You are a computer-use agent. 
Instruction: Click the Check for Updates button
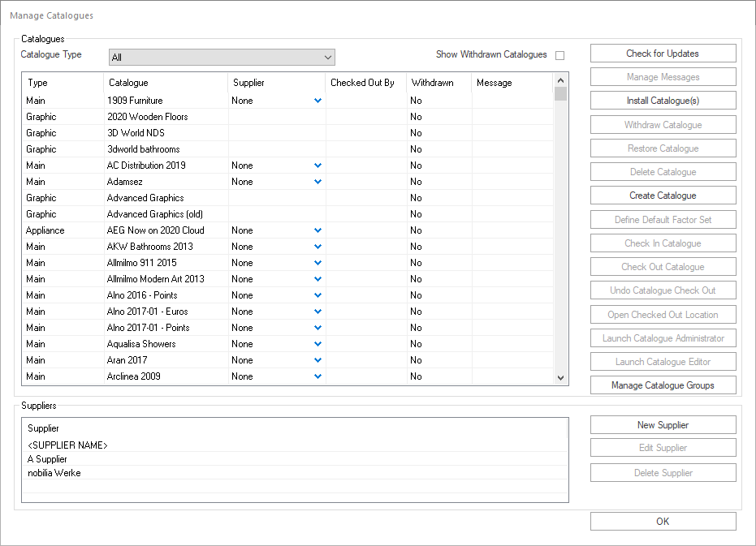pyautogui.click(x=663, y=54)
